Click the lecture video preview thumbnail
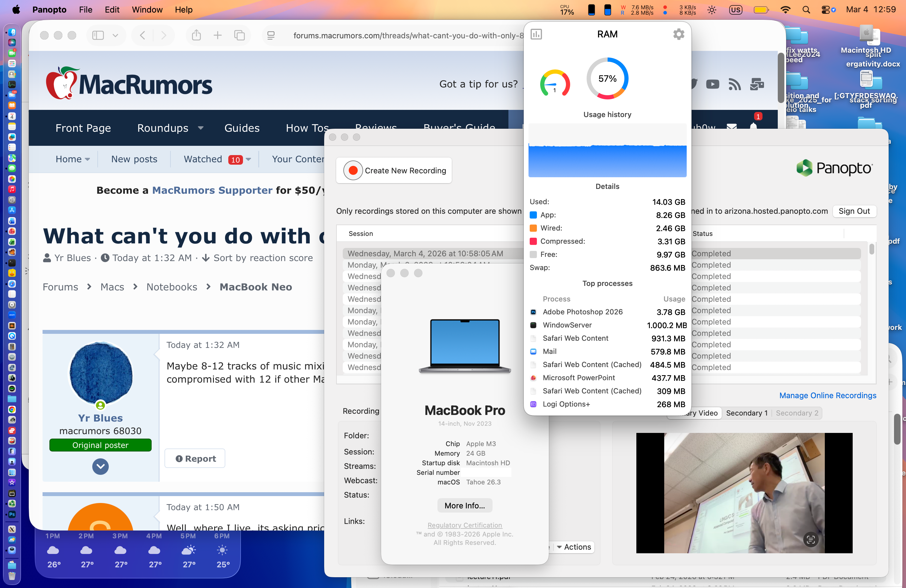 click(x=744, y=493)
